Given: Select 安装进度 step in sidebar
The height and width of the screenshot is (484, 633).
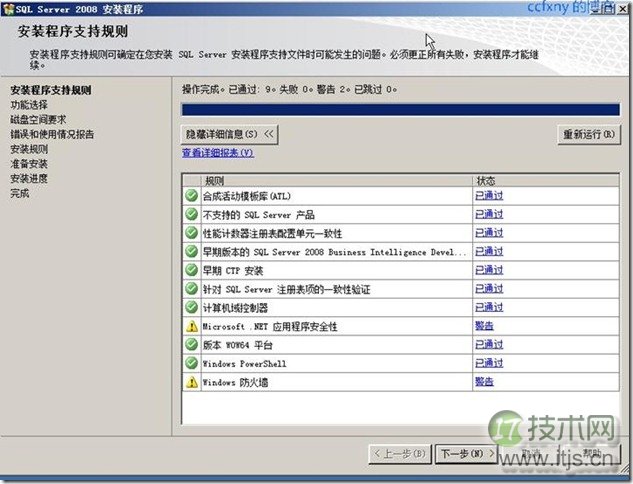Looking at the screenshot, I should [29, 178].
